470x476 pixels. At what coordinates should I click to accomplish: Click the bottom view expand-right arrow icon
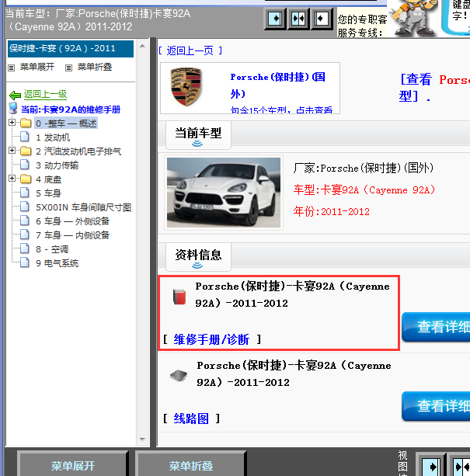pos(431,466)
